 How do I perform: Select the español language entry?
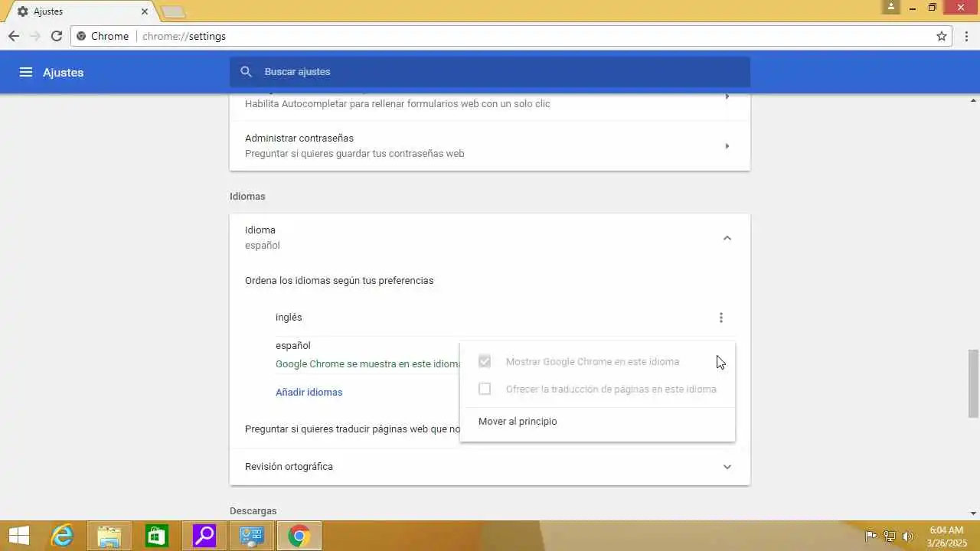point(292,346)
